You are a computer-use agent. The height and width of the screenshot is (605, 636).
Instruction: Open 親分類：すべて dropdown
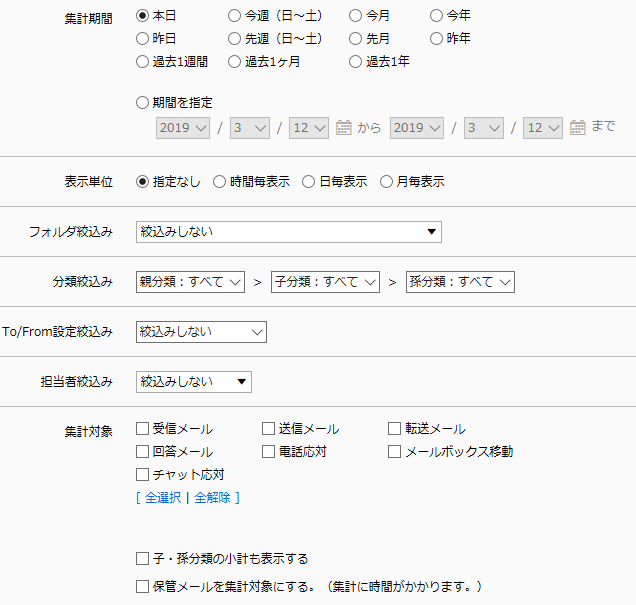point(190,282)
